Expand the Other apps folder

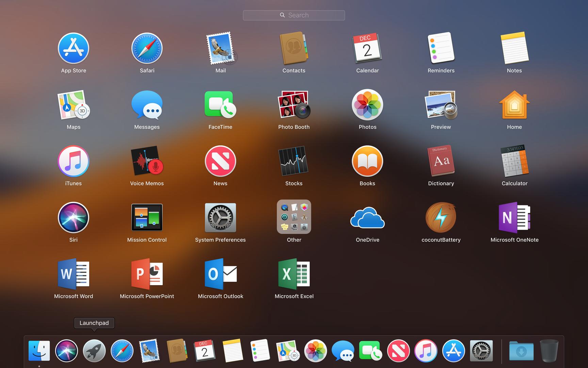[294, 217]
